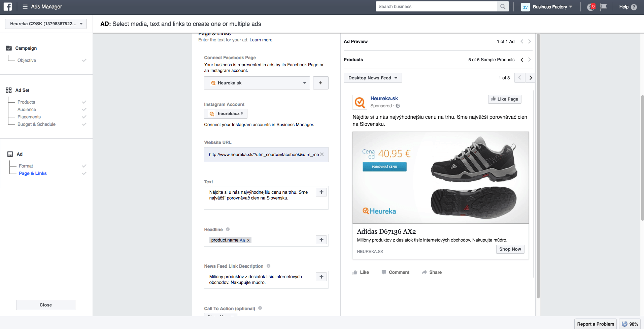Click the preview panel vertical scrollbar
The width and height of the screenshot is (644, 329).
point(538,167)
